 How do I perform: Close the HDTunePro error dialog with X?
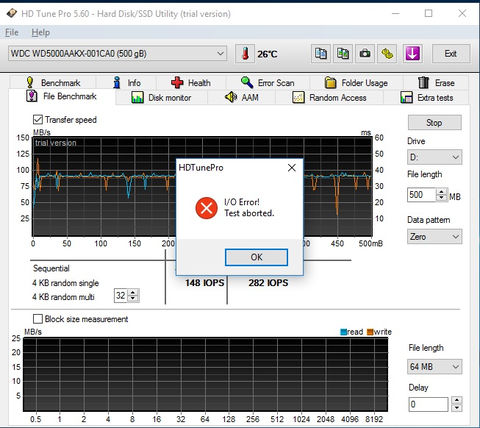(x=292, y=168)
